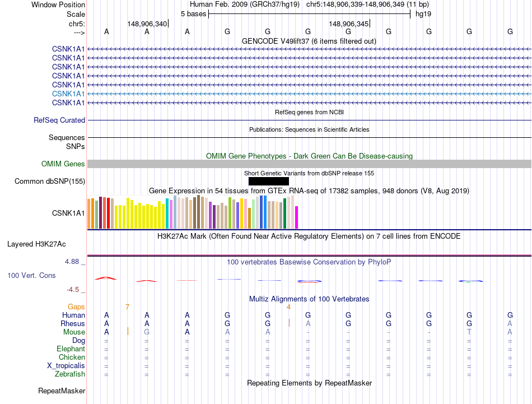Click the hg19 label beside the scale bar
The image size is (532, 404).
click(423, 14)
